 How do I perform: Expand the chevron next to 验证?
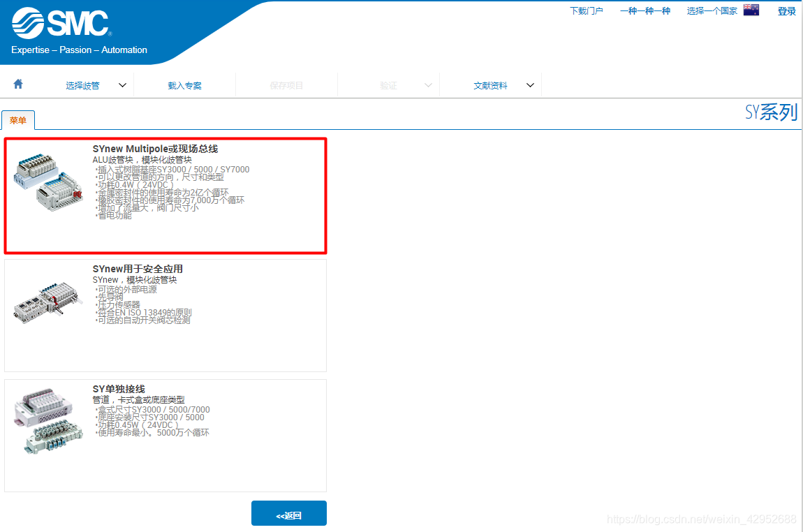click(429, 85)
